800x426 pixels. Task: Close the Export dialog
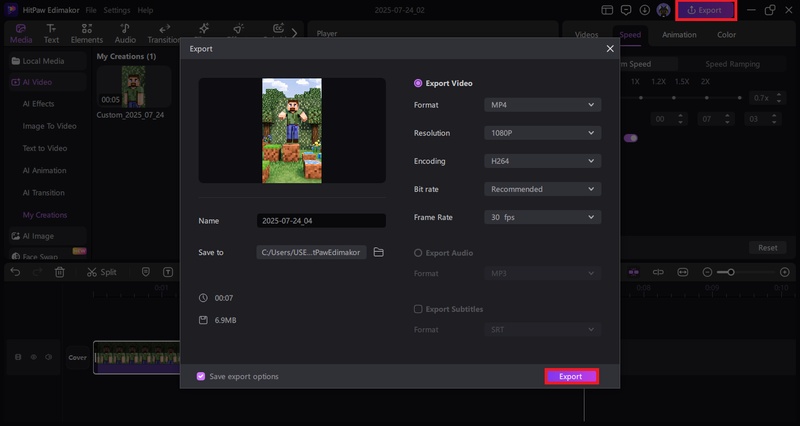610,48
